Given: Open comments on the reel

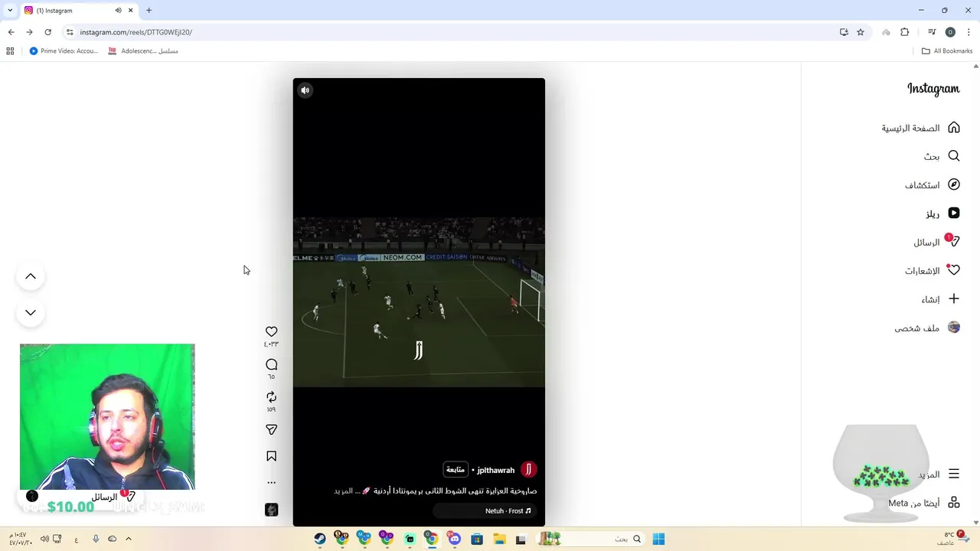Looking at the screenshot, I should tap(271, 364).
